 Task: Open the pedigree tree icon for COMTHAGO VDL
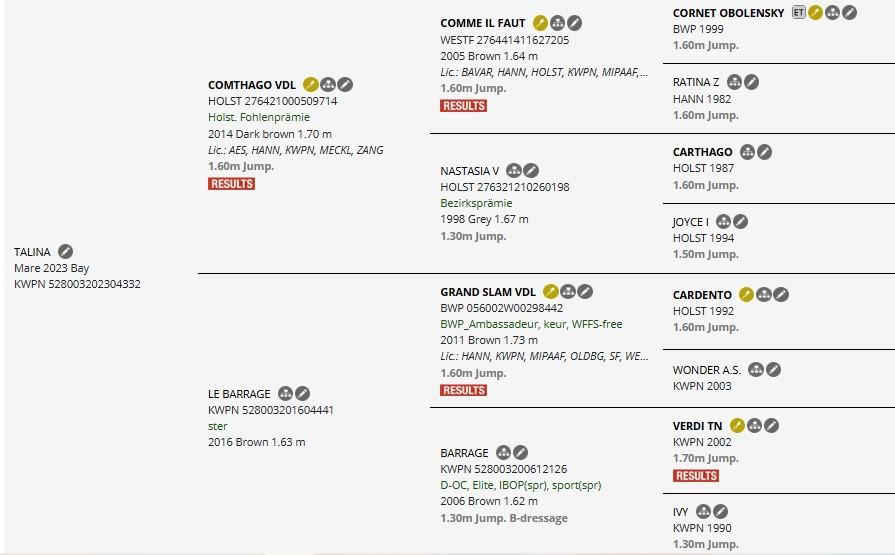[x=328, y=85]
